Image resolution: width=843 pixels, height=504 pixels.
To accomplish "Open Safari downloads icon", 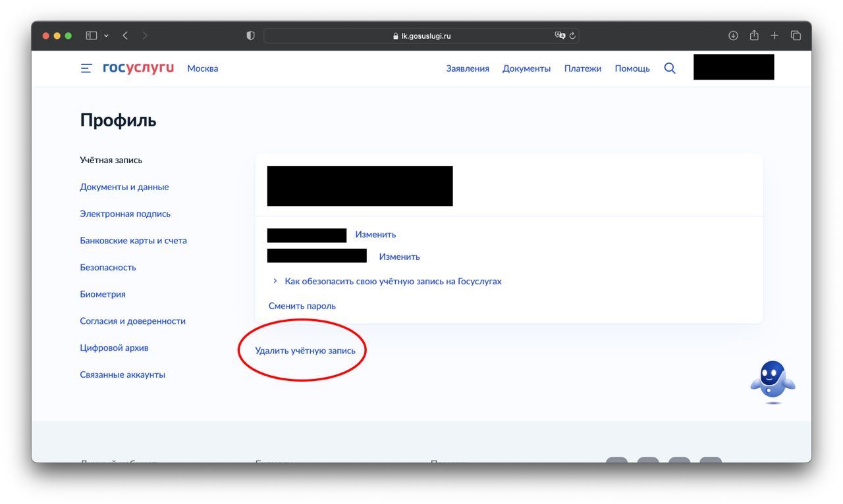I will click(x=733, y=36).
